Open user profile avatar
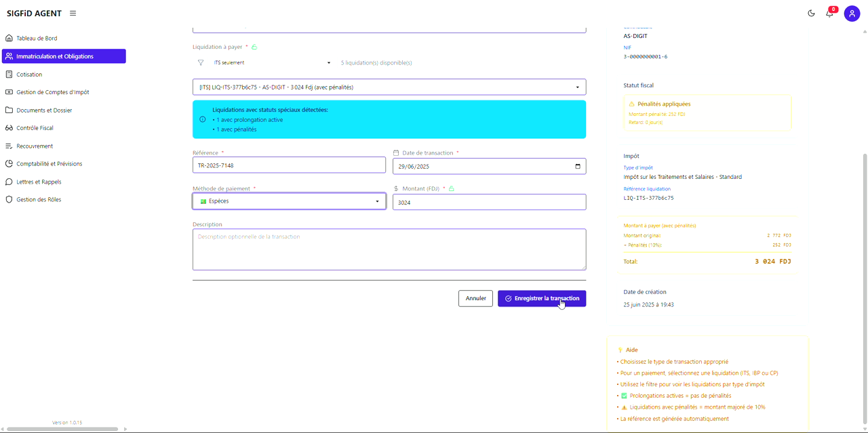868x433 pixels. tap(852, 14)
